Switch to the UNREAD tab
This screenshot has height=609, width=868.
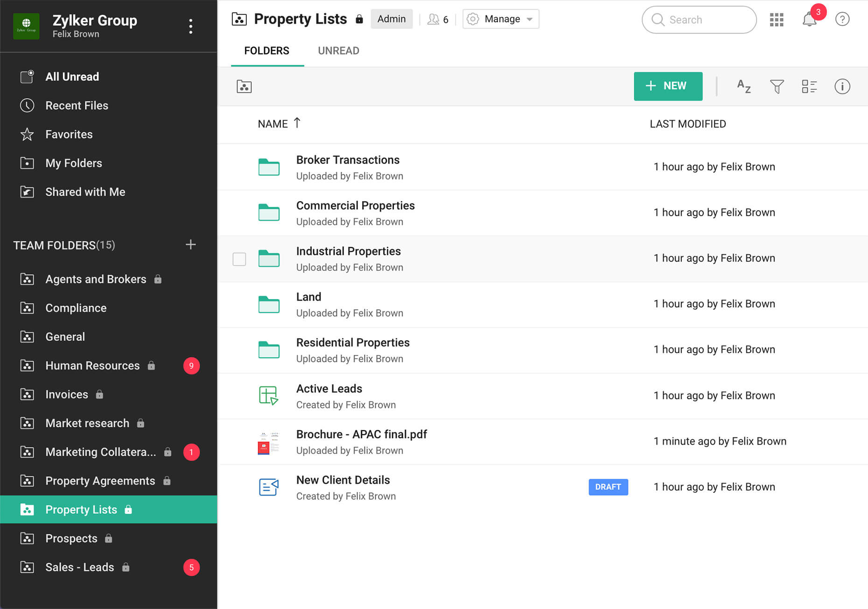pos(338,51)
